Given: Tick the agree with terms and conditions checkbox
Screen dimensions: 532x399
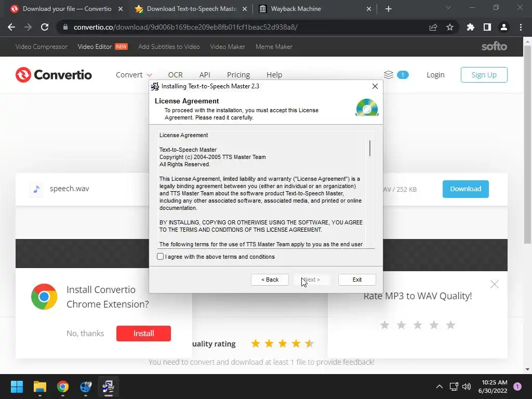Looking at the screenshot, I should (x=160, y=257).
